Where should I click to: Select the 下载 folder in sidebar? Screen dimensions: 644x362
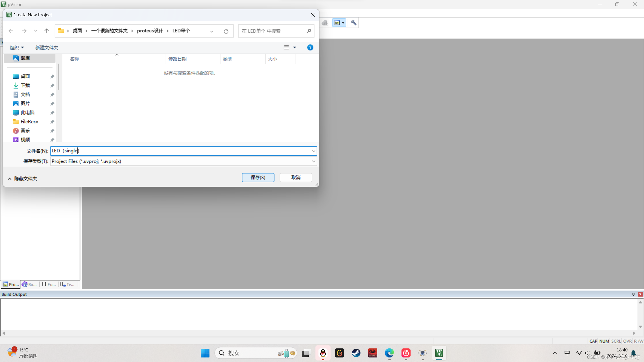click(25, 85)
